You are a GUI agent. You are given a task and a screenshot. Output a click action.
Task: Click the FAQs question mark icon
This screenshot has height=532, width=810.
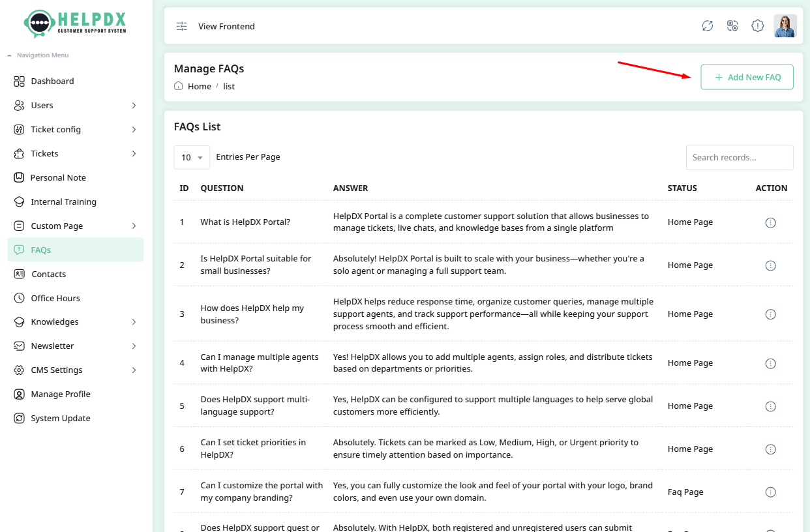[19, 250]
